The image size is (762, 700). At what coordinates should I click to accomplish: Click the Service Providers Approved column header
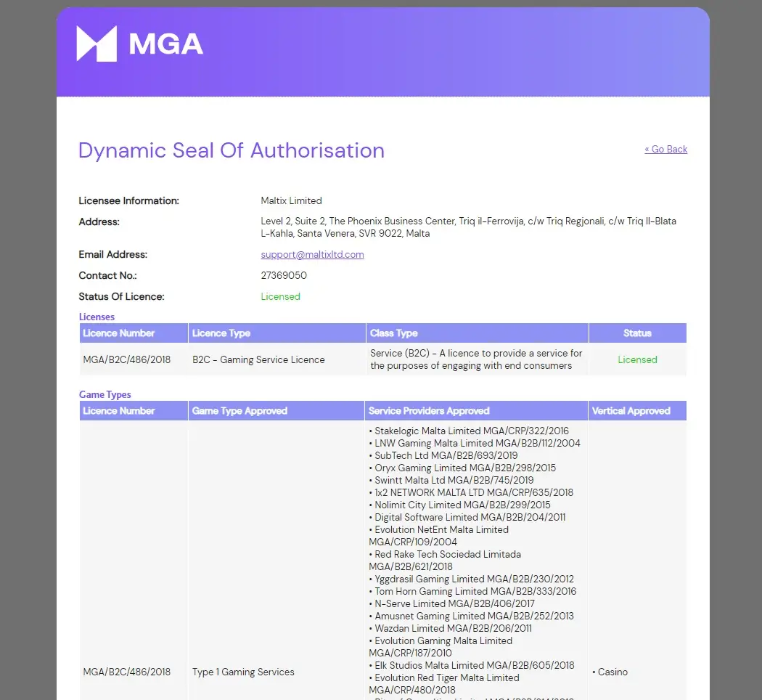[x=476, y=411]
